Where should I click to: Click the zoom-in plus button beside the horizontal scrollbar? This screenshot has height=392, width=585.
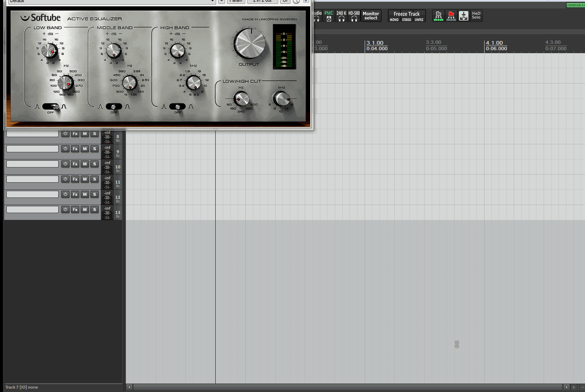click(x=574, y=387)
